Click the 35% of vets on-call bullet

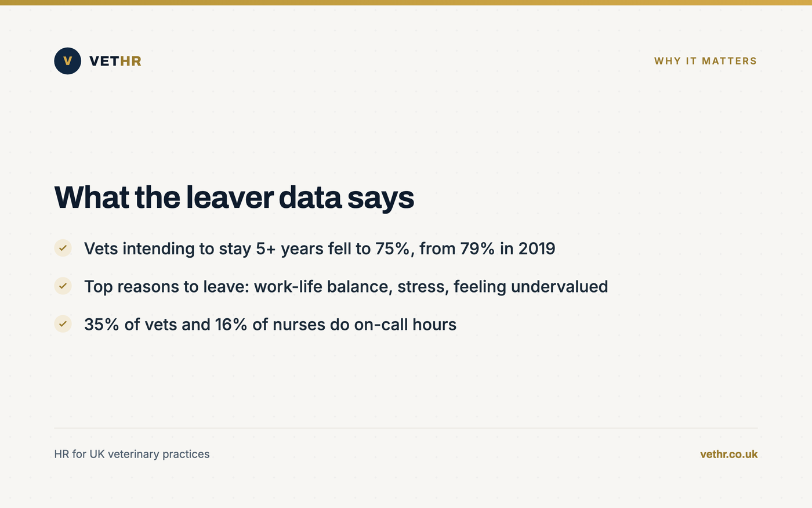click(270, 325)
